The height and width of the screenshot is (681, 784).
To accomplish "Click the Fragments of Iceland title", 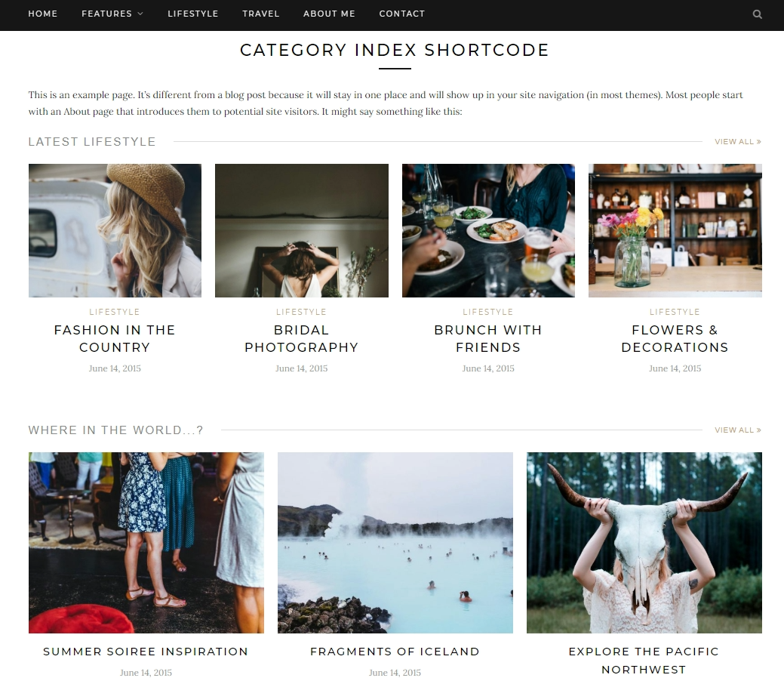I will 395,652.
